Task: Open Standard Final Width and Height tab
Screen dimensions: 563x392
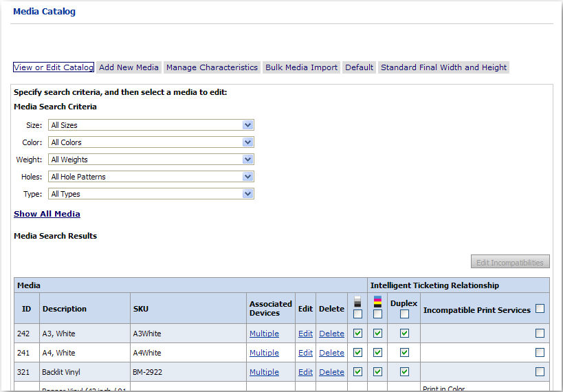Action: tap(443, 67)
